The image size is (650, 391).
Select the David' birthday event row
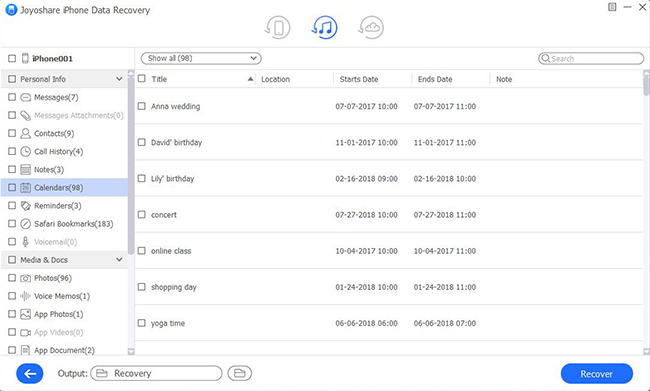(x=389, y=143)
